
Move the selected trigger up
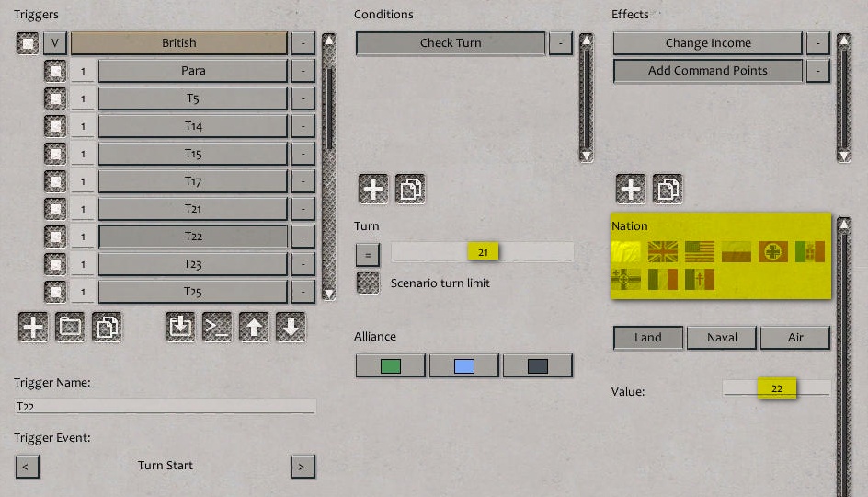pyautogui.click(x=254, y=327)
